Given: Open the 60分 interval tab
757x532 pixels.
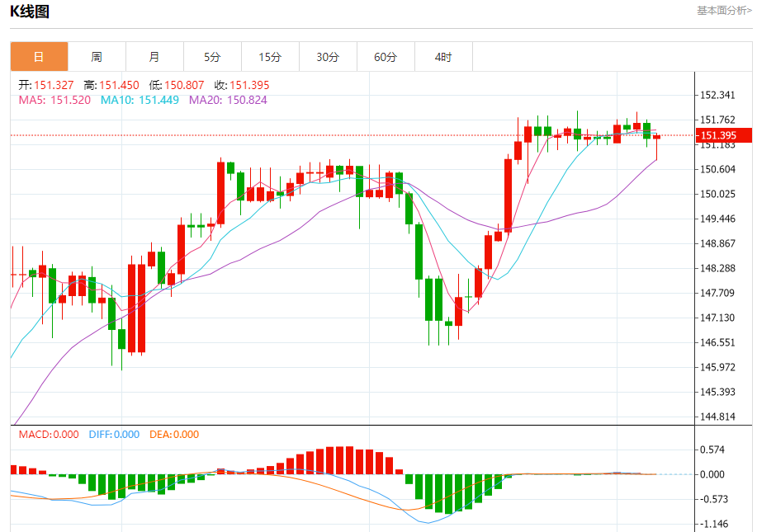Looking at the screenshot, I should 386,57.
